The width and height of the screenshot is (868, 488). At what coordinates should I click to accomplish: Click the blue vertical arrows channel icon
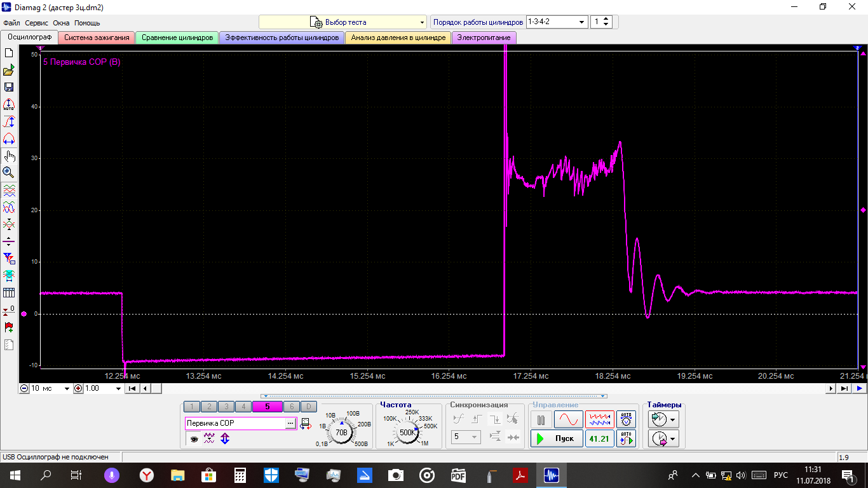[225, 438]
